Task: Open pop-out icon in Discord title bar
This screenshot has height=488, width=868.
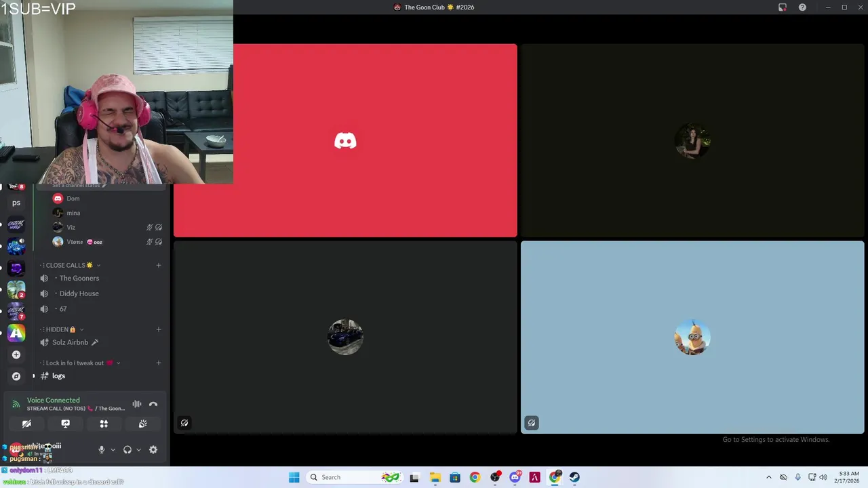Action: coord(783,7)
